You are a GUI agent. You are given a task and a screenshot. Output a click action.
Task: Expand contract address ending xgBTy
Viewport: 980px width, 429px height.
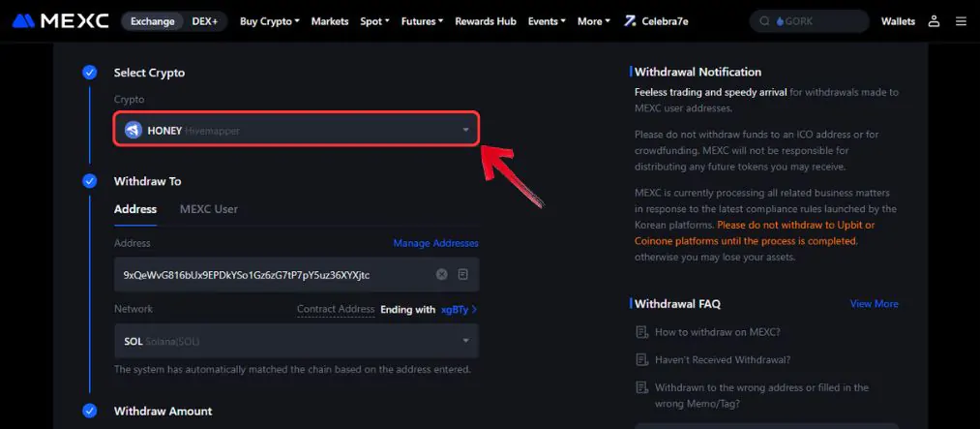tap(460, 309)
